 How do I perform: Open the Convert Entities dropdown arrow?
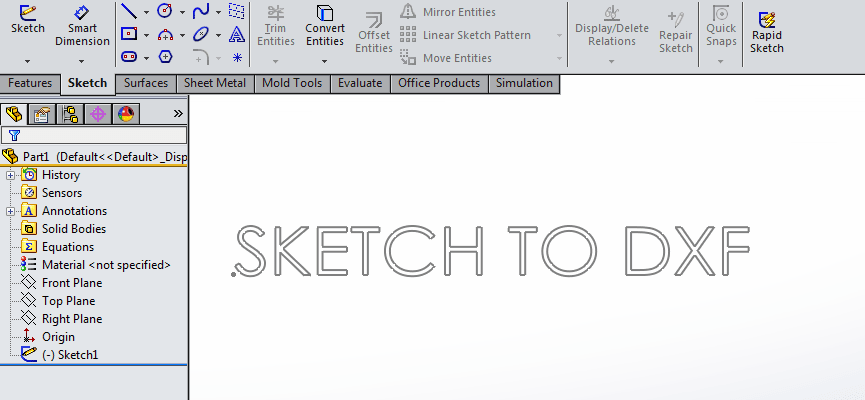(x=324, y=61)
